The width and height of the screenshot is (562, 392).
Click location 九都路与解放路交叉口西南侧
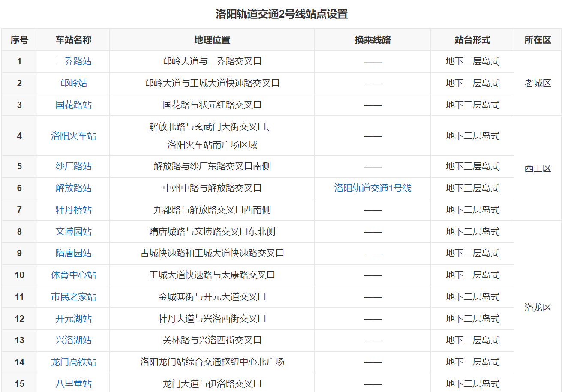click(212, 210)
